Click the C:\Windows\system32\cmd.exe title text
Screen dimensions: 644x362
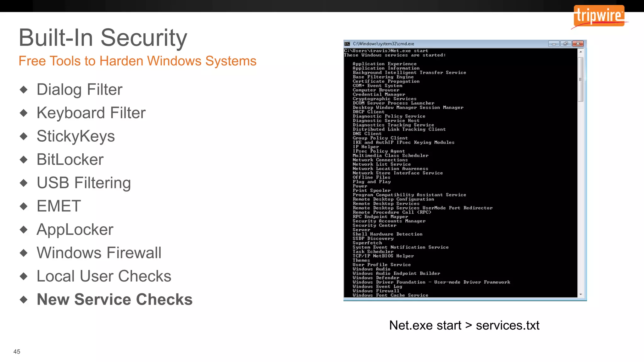click(x=383, y=44)
